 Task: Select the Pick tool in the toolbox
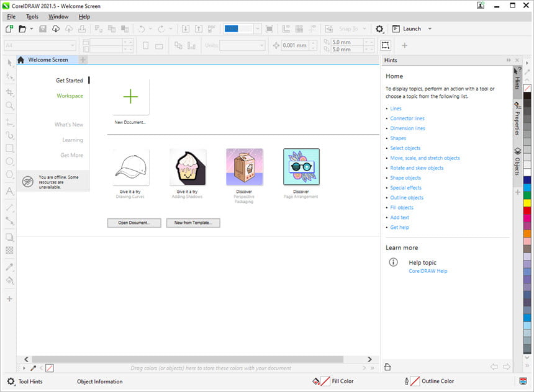(9, 63)
